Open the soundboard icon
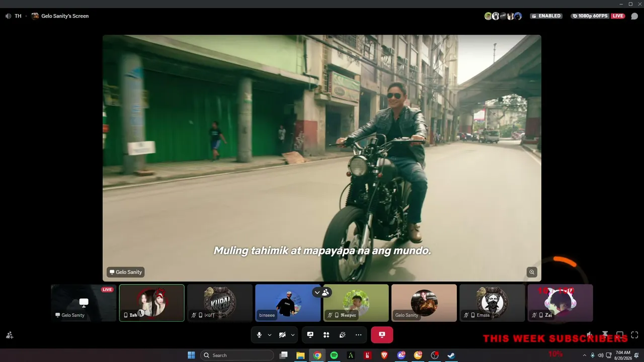 (342, 335)
